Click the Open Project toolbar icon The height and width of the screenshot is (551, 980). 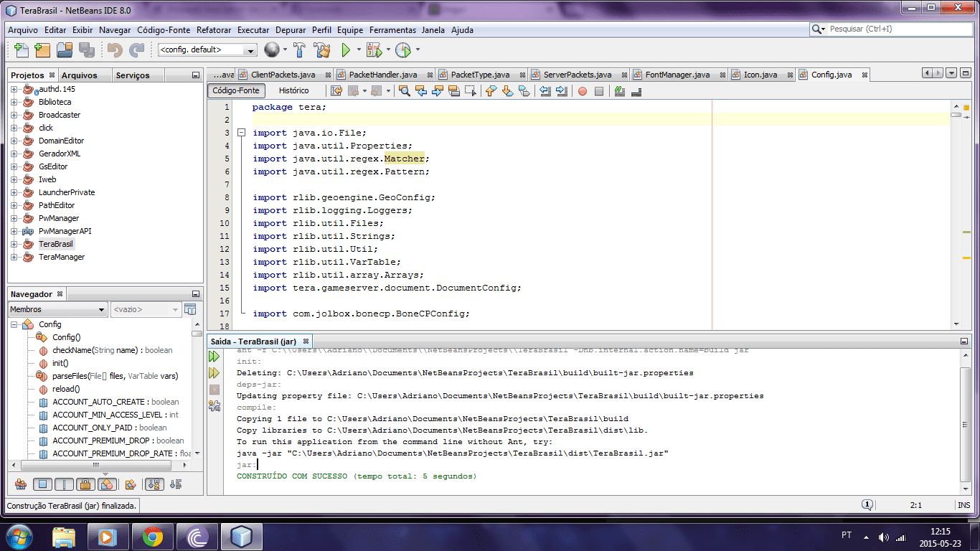65,50
